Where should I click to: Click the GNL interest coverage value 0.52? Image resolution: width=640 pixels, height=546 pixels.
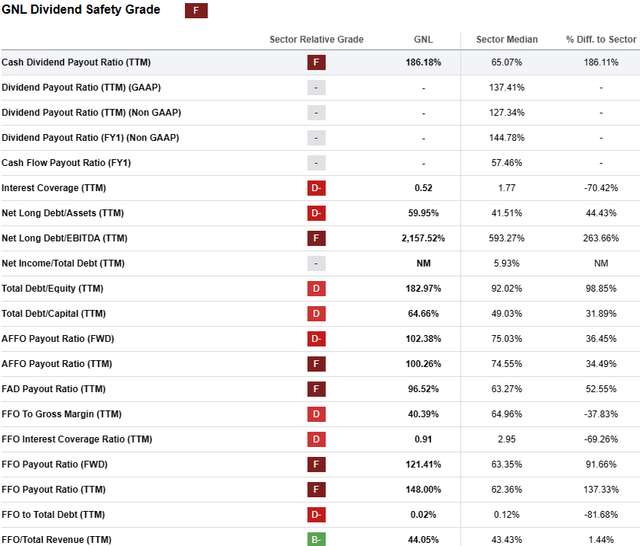pyautogui.click(x=423, y=188)
